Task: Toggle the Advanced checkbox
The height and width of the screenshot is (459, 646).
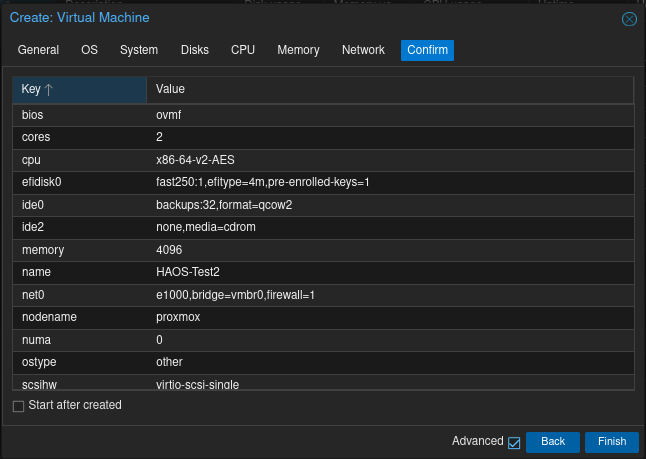Action: point(514,443)
